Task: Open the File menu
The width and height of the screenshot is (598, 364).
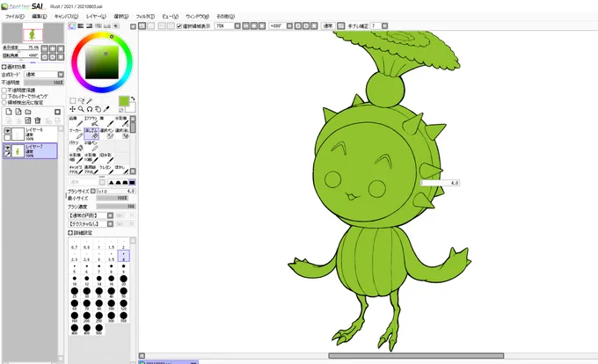Action: pos(14,17)
